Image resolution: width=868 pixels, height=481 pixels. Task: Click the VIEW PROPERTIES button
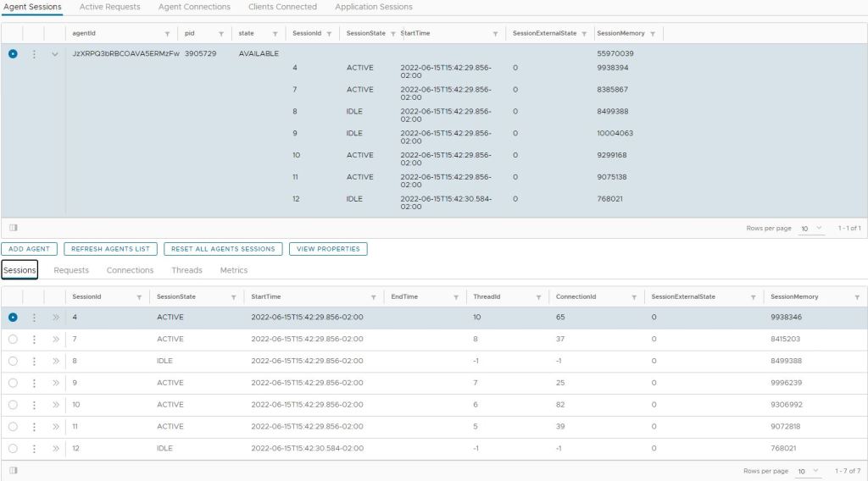click(x=328, y=249)
